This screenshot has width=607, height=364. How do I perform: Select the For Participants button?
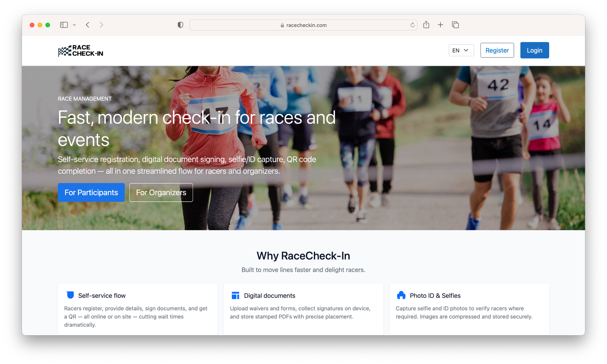[x=91, y=193]
